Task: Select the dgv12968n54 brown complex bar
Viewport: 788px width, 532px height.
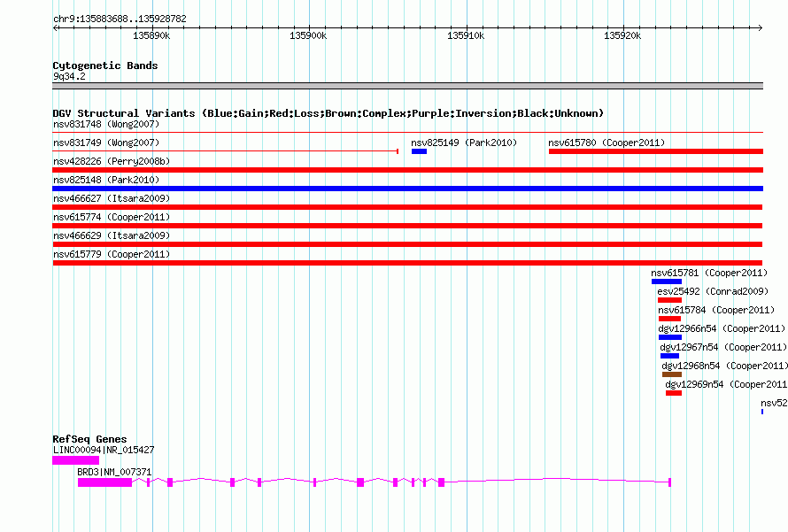Action: click(672, 374)
